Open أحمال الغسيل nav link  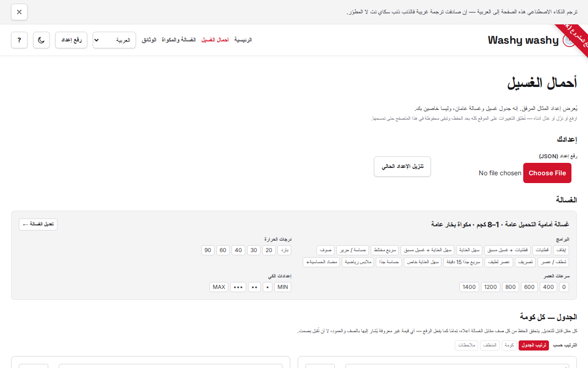(215, 40)
